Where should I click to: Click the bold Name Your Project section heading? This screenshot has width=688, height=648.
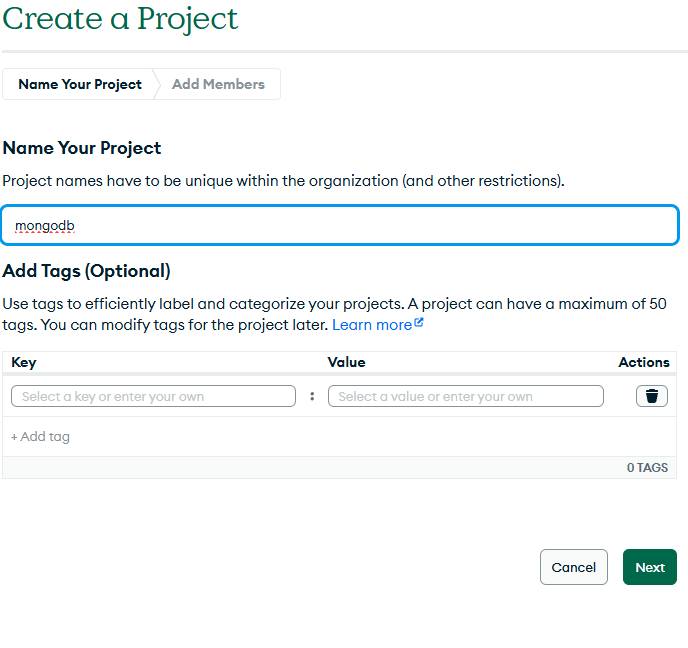click(x=82, y=148)
